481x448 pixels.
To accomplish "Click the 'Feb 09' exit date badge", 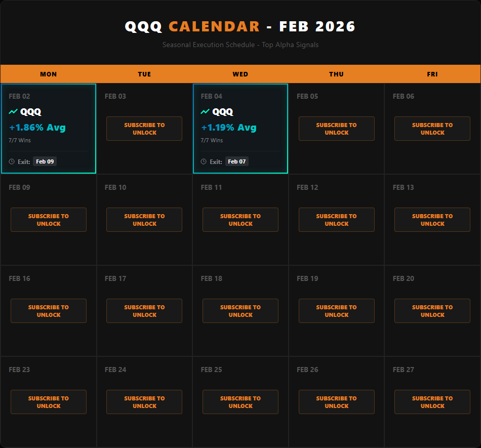I will coord(45,161).
